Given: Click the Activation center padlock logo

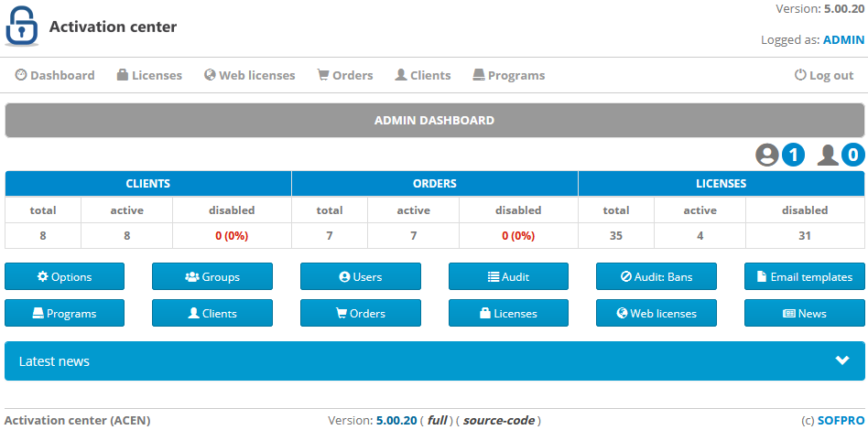Looking at the screenshot, I should coord(22,26).
